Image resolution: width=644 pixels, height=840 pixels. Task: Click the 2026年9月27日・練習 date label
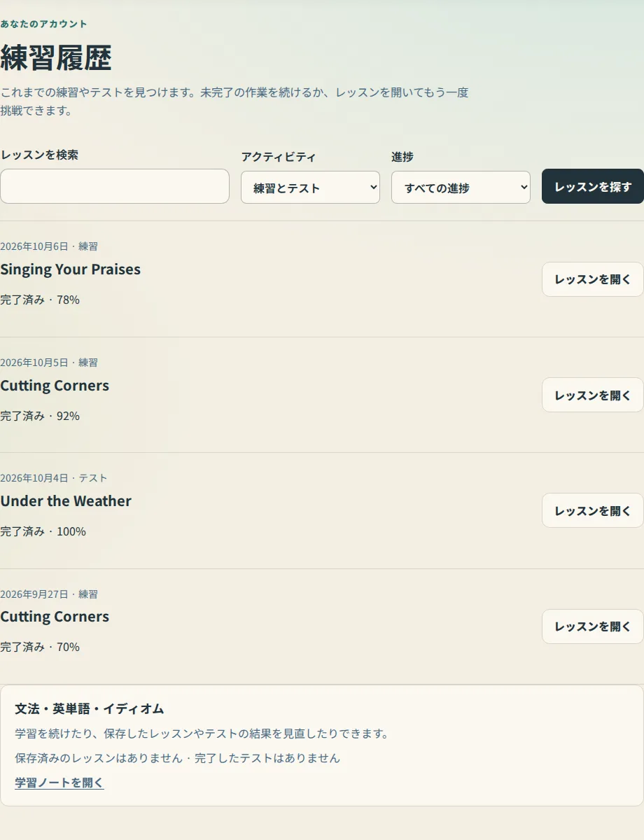click(49, 594)
